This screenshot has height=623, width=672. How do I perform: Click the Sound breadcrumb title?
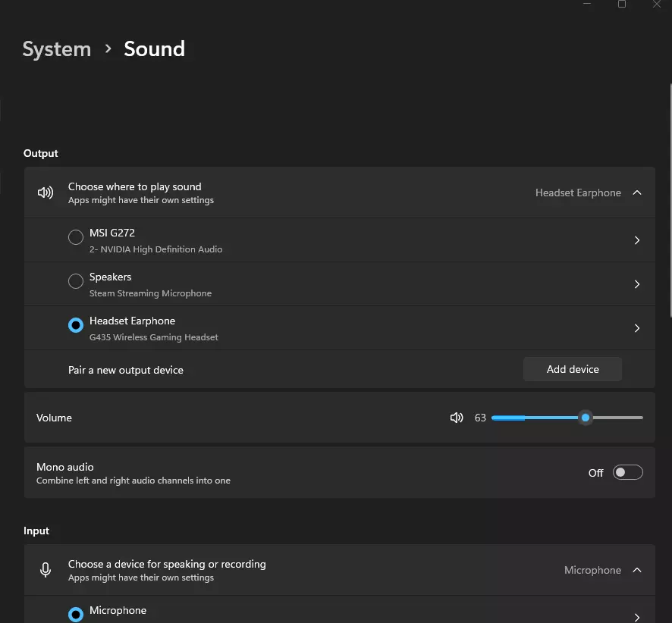pyautogui.click(x=154, y=49)
